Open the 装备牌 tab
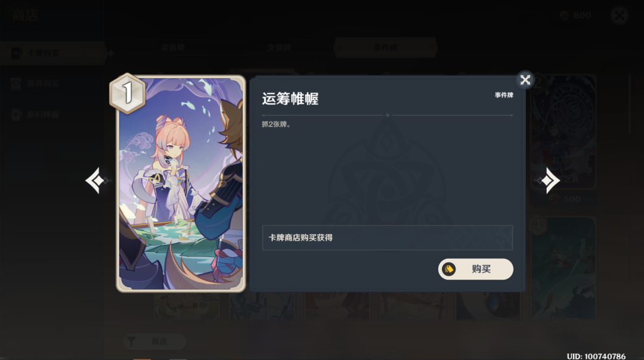644x360 pixels. coord(172,48)
